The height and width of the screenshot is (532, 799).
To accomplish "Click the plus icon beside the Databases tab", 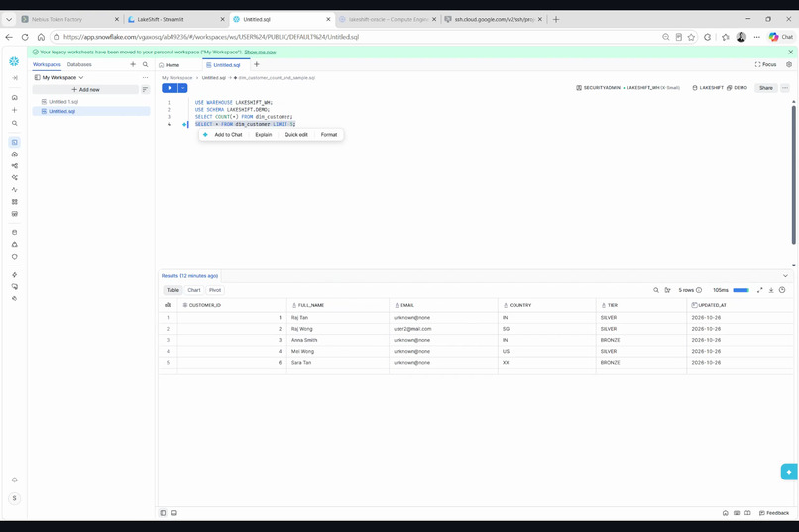I will pyautogui.click(x=133, y=64).
